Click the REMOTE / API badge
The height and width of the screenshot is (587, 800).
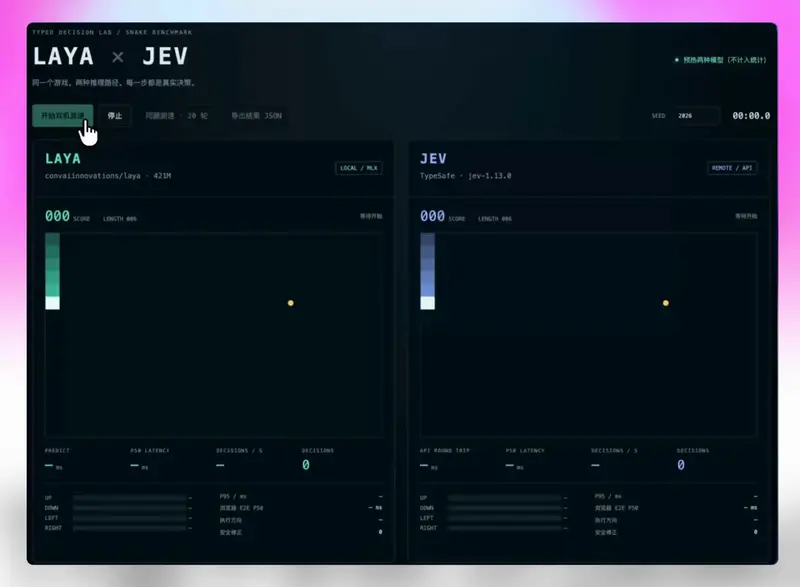point(732,168)
